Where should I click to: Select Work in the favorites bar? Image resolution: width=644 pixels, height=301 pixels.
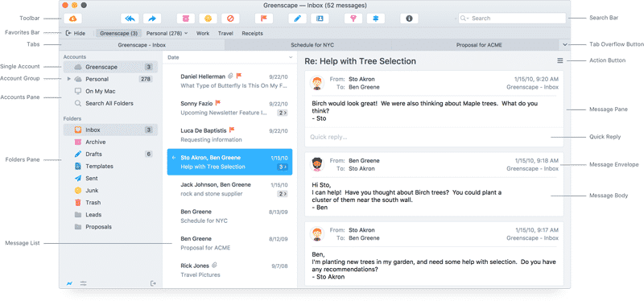(x=203, y=33)
